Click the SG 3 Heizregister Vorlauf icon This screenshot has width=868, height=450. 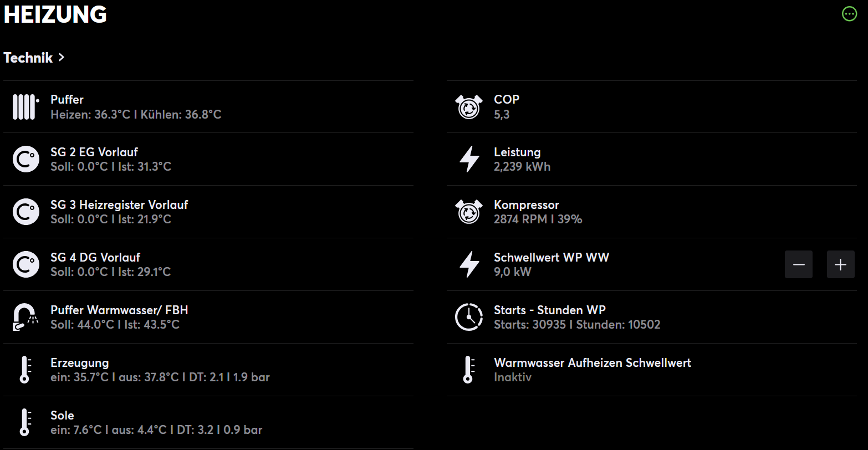click(25, 212)
